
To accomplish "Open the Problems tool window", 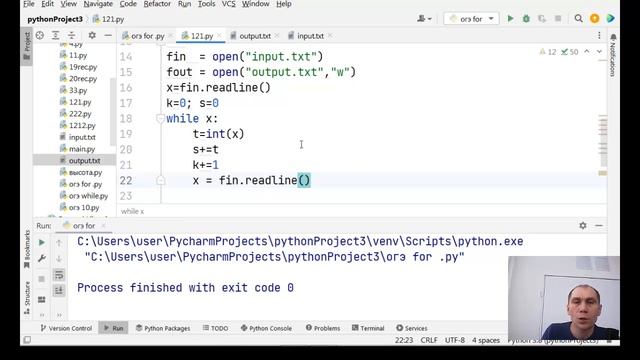I will [x=323, y=328].
